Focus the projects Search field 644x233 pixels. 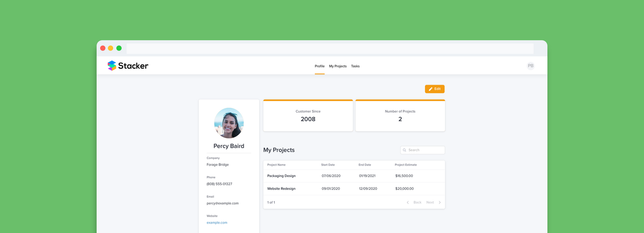point(426,150)
